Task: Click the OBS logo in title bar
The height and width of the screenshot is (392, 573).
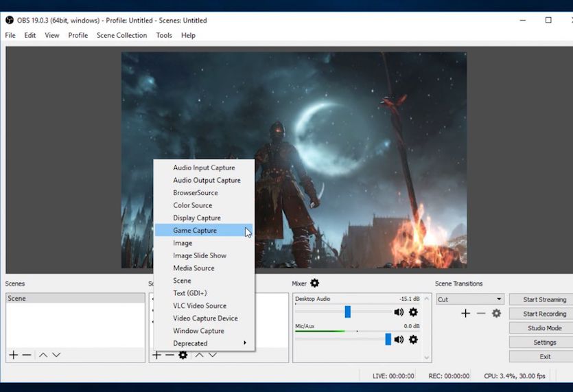Action: pos(10,20)
